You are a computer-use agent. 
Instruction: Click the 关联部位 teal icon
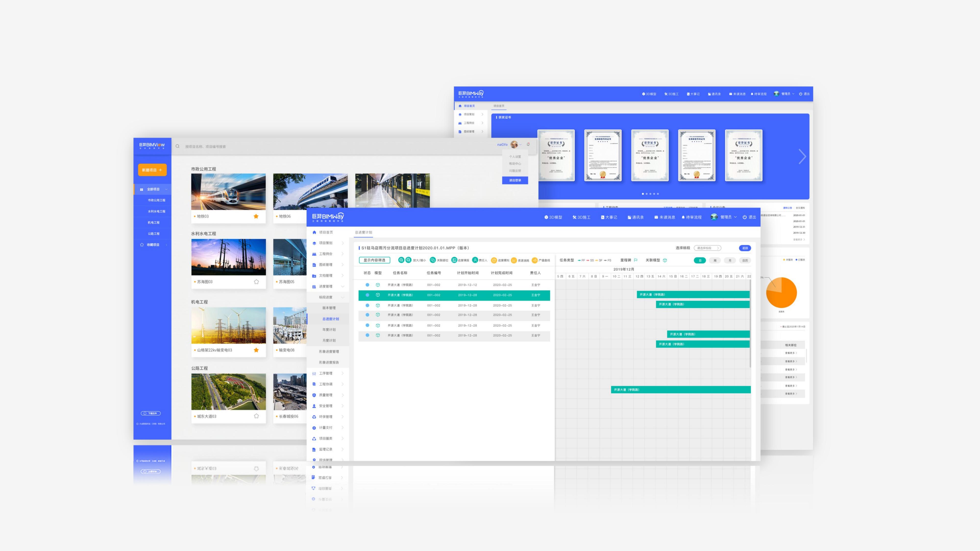433,260
